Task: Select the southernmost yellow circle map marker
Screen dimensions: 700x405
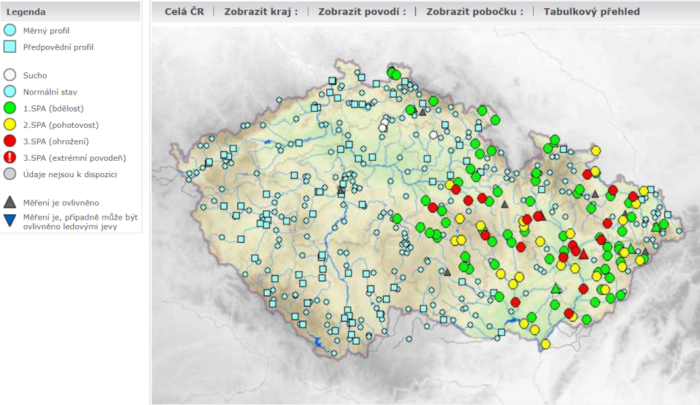Action: point(546,344)
